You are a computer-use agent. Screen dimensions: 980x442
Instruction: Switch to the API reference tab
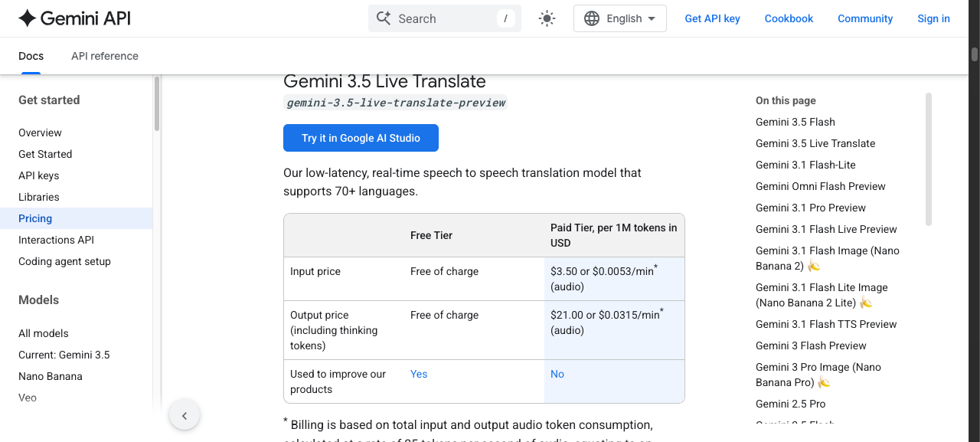point(105,56)
